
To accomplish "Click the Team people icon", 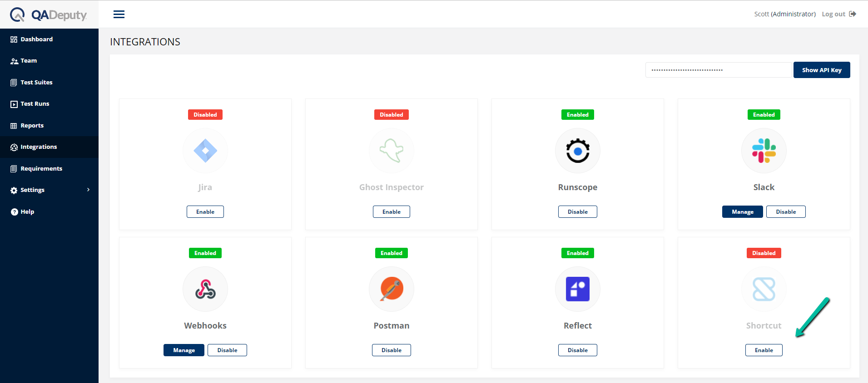I will pyautogui.click(x=14, y=61).
